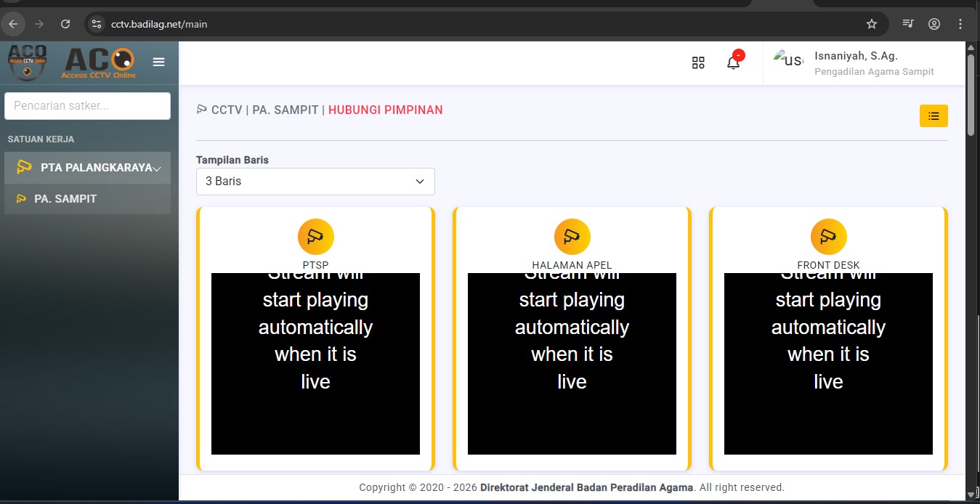The height and width of the screenshot is (504, 980).
Task: Click the PTSP video stream
Action: click(x=315, y=364)
